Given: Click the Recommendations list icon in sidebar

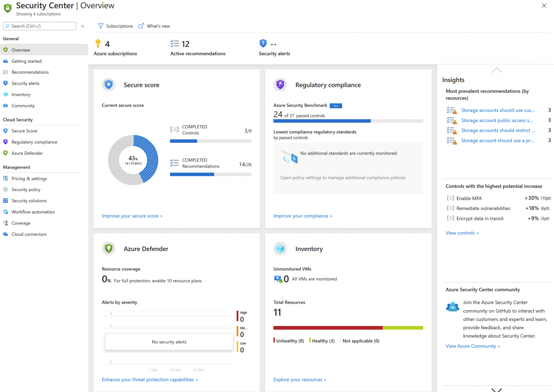Looking at the screenshot, I should click(x=5, y=72).
